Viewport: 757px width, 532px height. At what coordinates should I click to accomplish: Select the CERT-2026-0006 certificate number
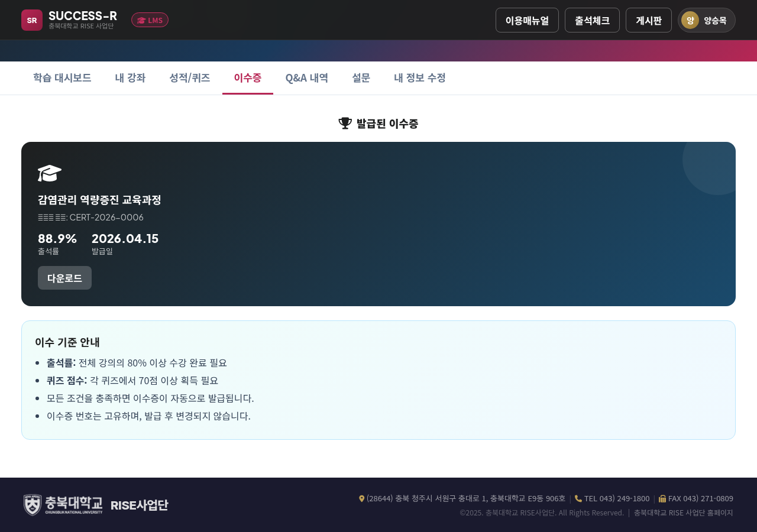[x=106, y=218]
